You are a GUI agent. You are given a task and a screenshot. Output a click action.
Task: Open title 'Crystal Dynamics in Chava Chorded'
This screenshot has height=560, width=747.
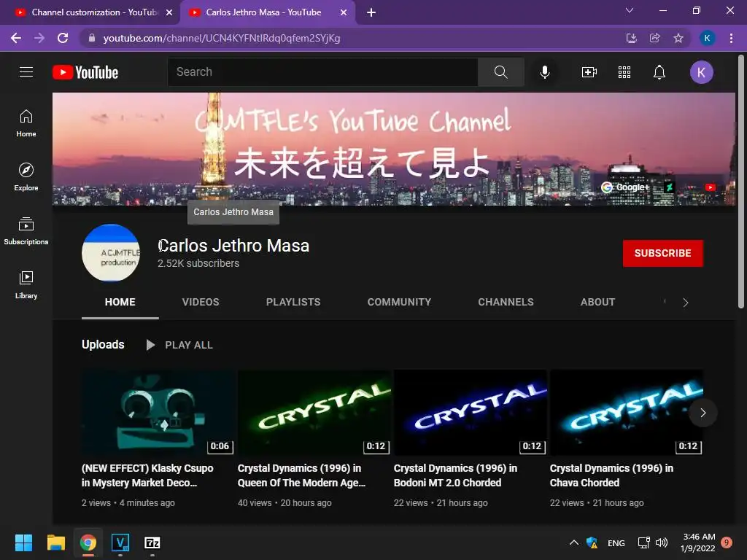(x=612, y=475)
